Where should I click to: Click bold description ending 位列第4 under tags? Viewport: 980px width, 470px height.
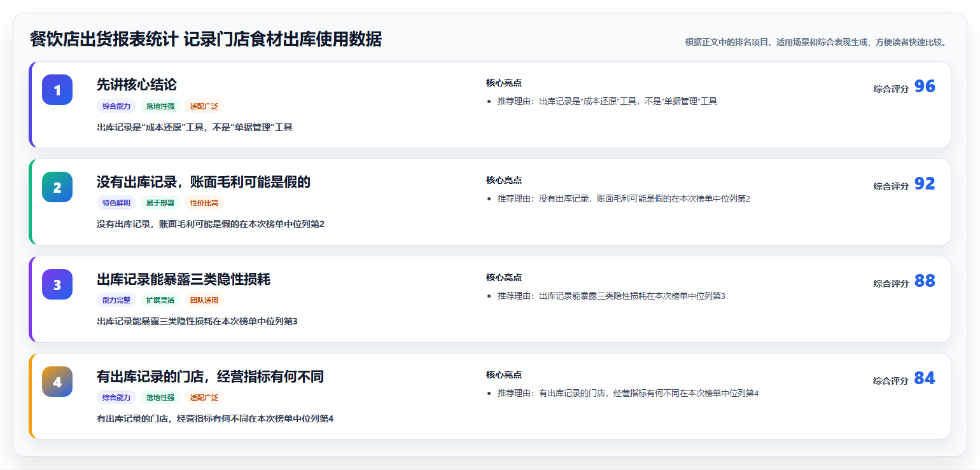[215, 418]
